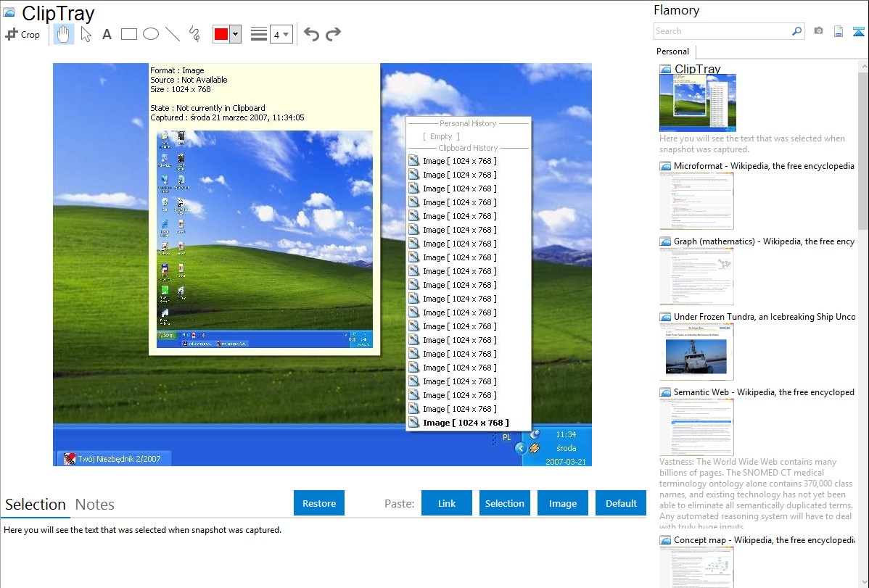Choose the freehand scribble tool

click(194, 34)
